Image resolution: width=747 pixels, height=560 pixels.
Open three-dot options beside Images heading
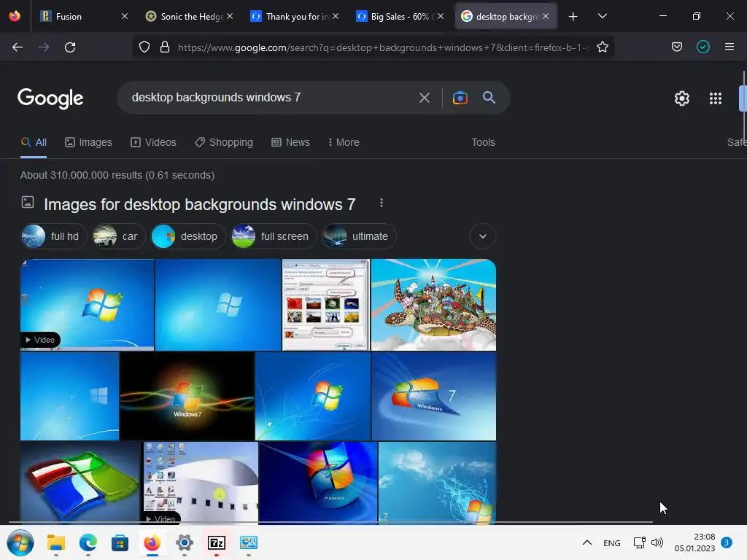click(x=381, y=203)
